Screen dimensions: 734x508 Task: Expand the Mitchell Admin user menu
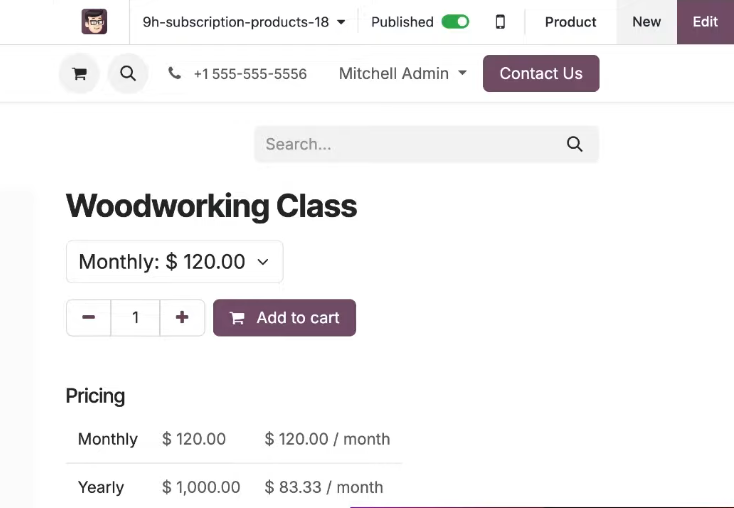pyautogui.click(x=403, y=74)
